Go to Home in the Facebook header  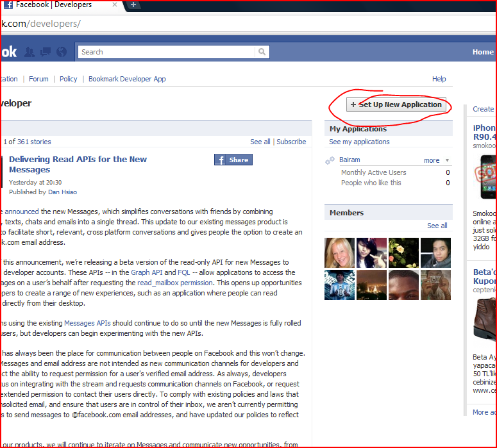click(x=483, y=52)
